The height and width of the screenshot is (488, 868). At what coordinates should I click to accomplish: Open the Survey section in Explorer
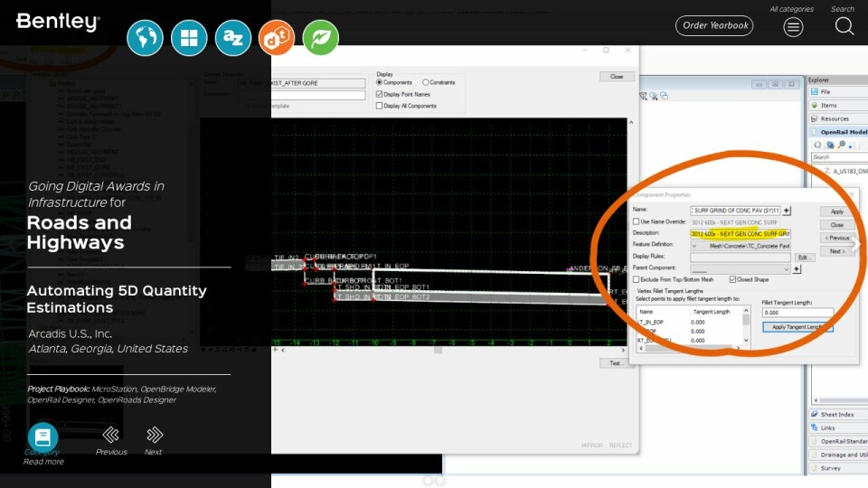839,468
